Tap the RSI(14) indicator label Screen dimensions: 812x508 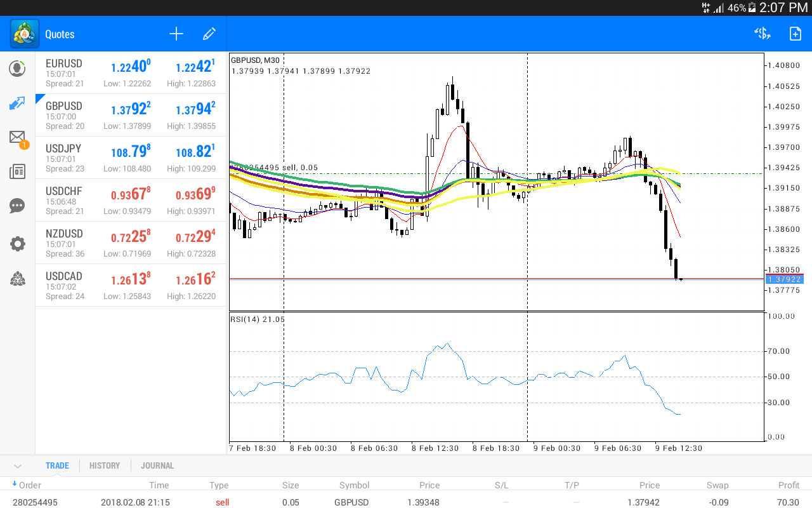[258, 319]
